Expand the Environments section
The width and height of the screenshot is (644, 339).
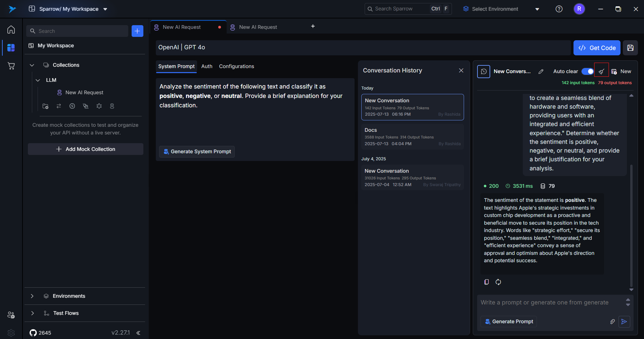32,296
